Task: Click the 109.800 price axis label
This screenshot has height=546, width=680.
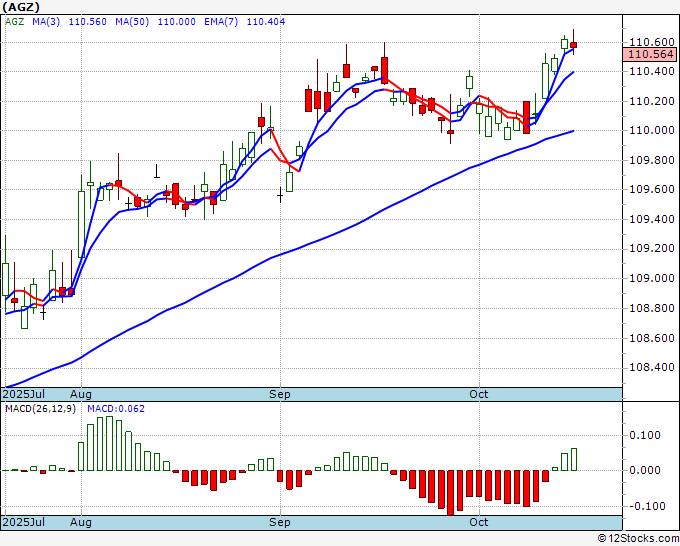Action: coord(652,160)
